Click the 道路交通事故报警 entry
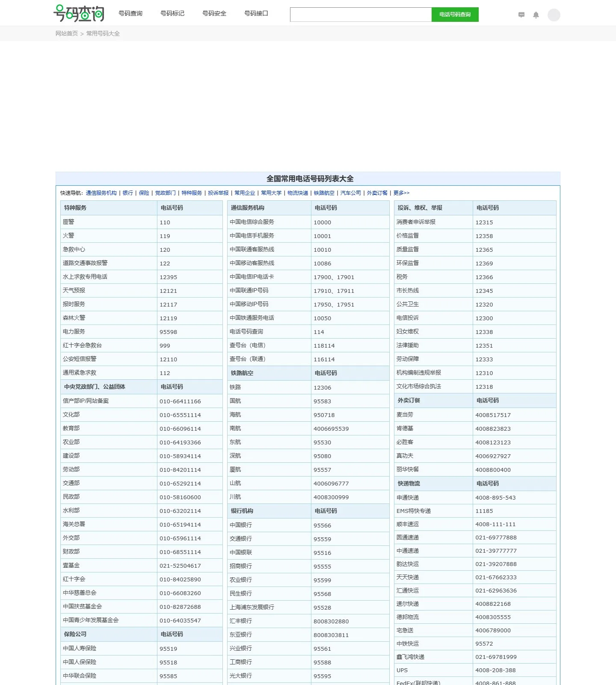 tap(85, 263)
